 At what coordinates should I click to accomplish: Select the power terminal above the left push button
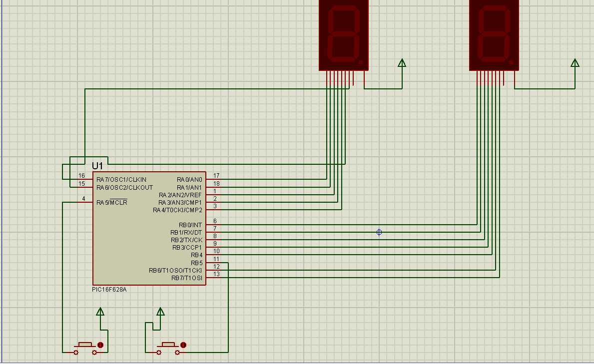(x=100, y=312)
